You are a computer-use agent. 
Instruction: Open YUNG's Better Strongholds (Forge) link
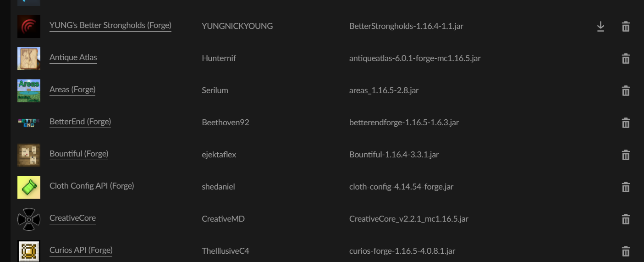coord(110,25)
